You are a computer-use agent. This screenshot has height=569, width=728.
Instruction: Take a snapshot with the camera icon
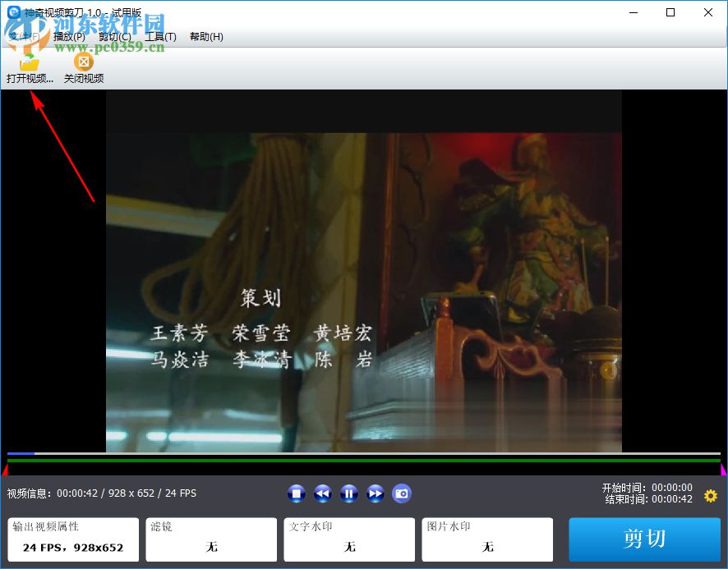pos(402,493)
